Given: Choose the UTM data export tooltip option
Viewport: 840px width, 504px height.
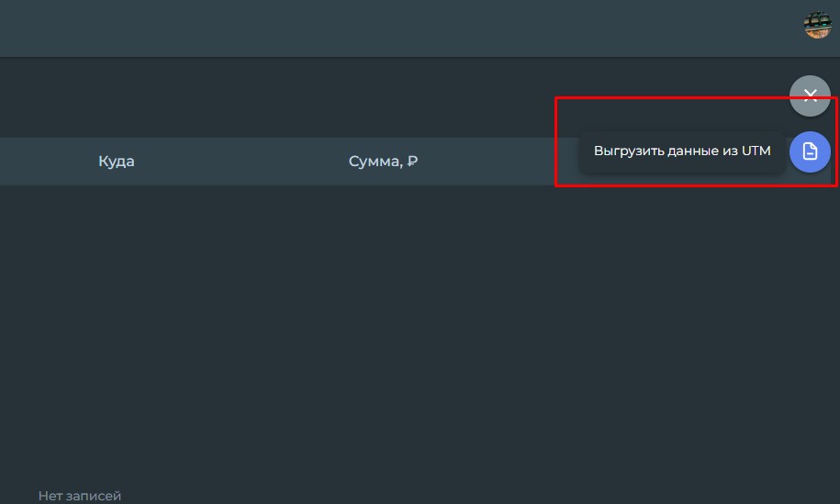Looking at the screenshot, I should 682,151.
